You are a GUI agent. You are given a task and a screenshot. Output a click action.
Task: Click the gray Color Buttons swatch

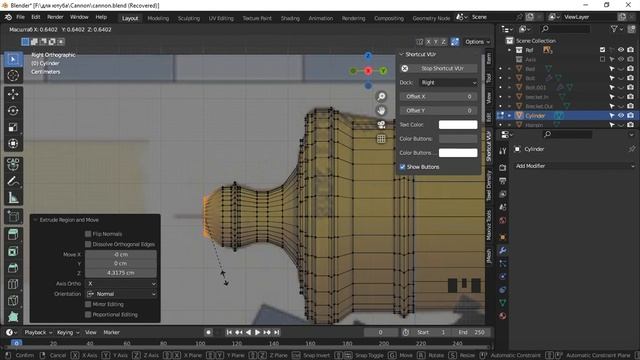[458, 139]
